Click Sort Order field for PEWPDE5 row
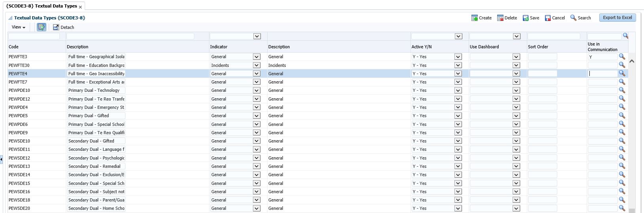 click(542, 116)
